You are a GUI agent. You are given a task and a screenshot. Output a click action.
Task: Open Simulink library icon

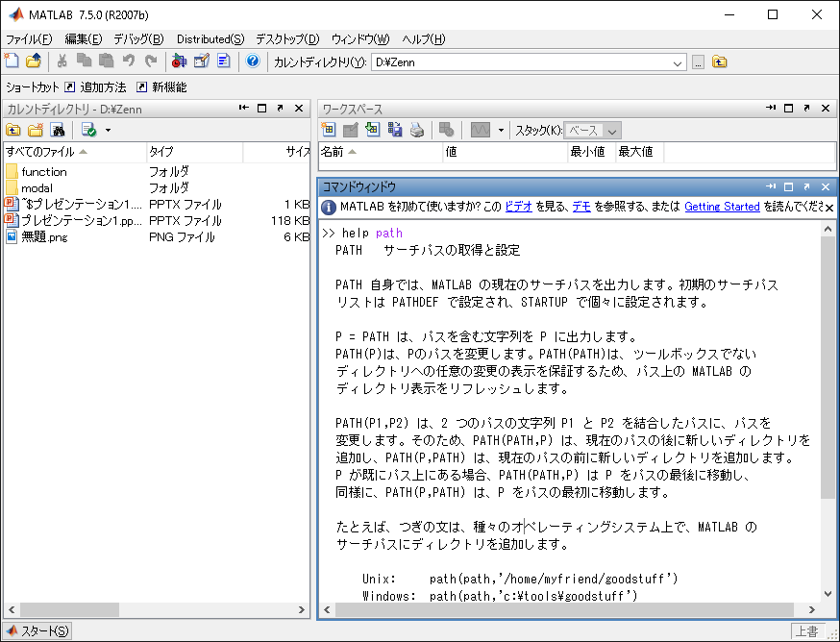(179, 62)
